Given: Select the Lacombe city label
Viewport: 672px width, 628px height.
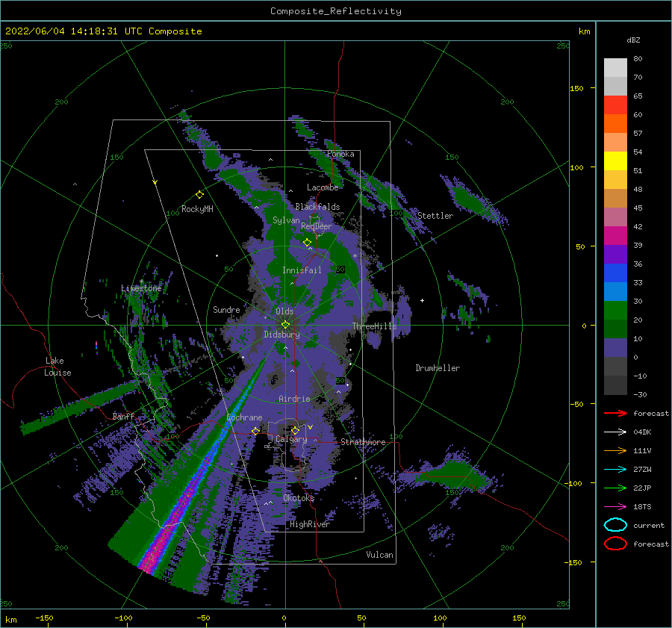Looking at the screenshot, I should pos(323,187).
